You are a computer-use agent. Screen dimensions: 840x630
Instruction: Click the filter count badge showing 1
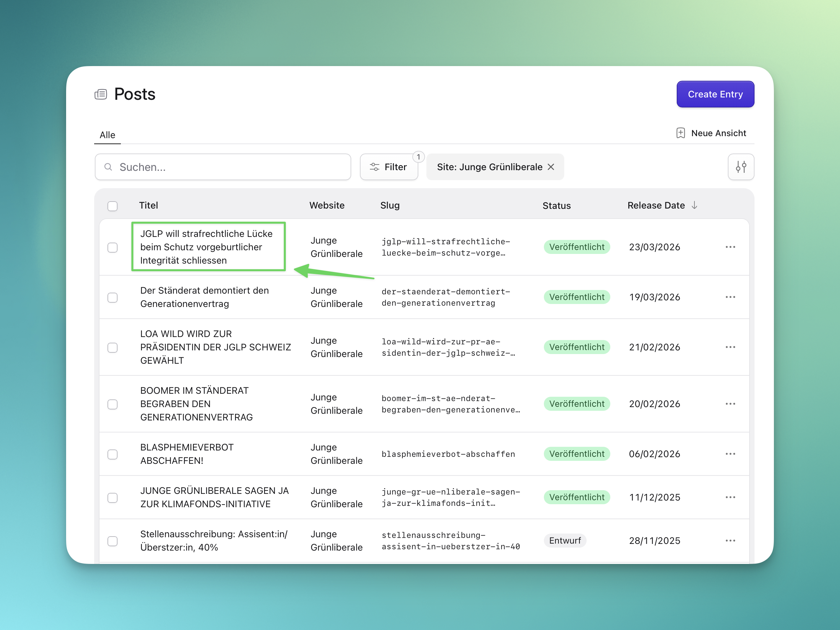[418, 157]
